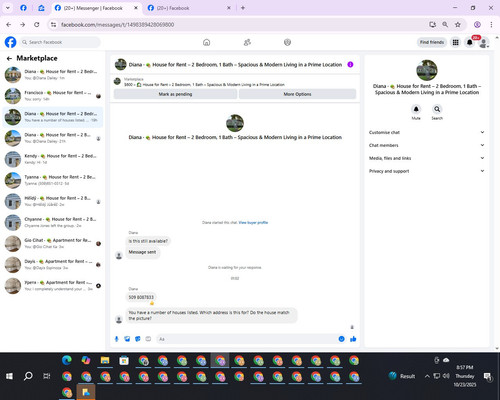Open the Friends icon in top navigation
500x400 pixels.
pyautogui.click(x=247, y=42)
